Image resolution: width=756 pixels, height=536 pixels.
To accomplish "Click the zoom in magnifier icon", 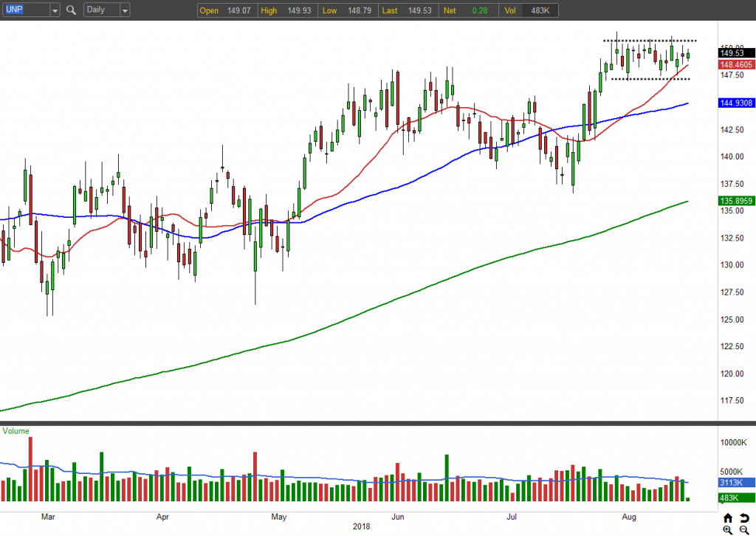I will tap(727, 530).
